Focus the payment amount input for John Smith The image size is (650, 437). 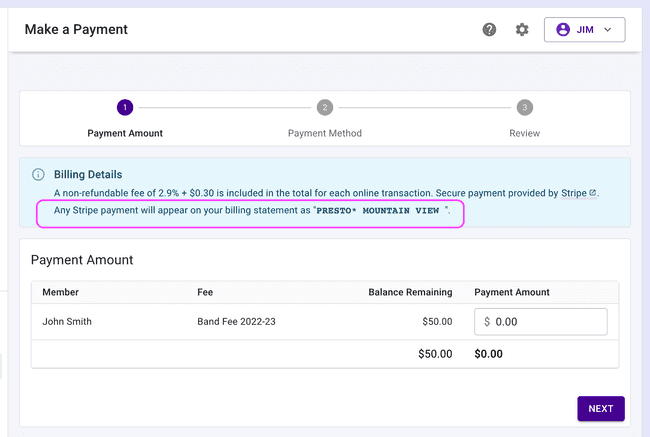[x=548, y=322]
